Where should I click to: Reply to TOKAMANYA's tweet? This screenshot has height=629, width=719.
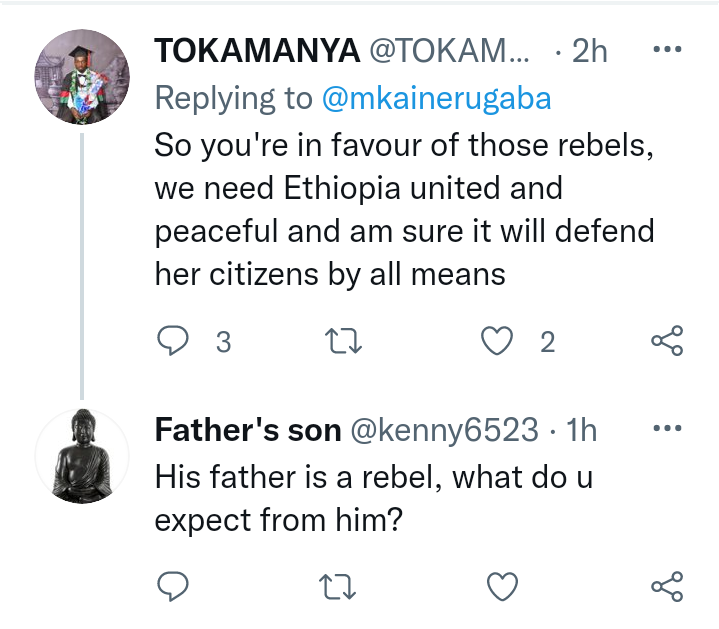point(172,341)
